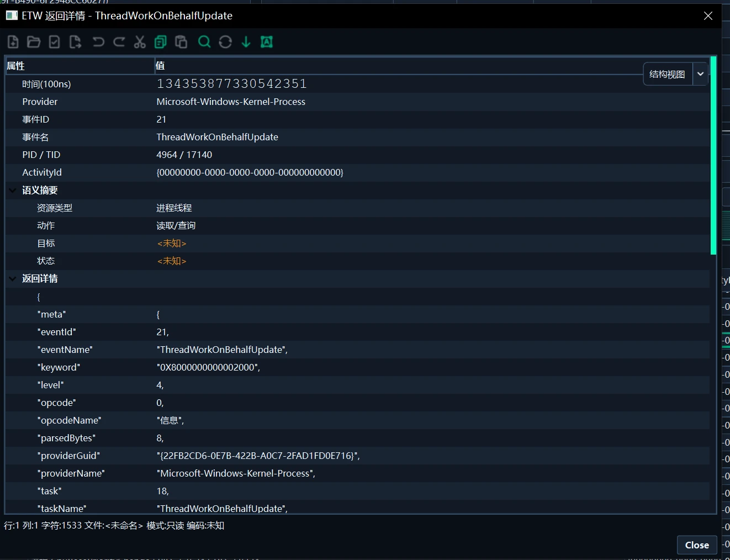The image size is (730, 560).
Task: Click the green search magnifier icon
Action: [204, 42]
